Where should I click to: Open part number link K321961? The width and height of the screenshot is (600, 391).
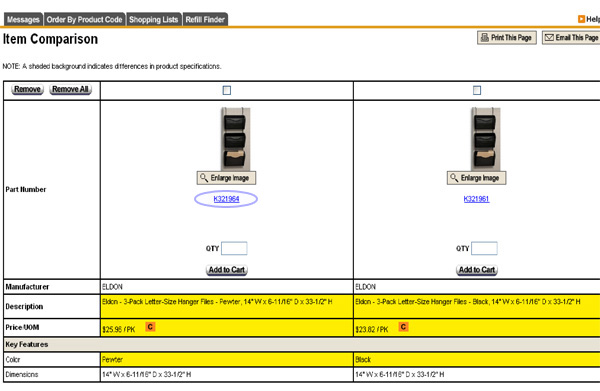tap(476, 199)
